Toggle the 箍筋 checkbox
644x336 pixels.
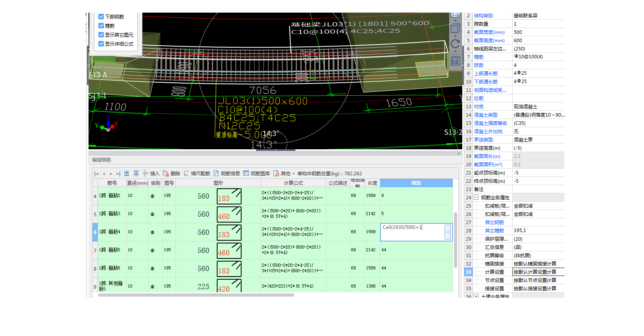click(x=101, y=26)
